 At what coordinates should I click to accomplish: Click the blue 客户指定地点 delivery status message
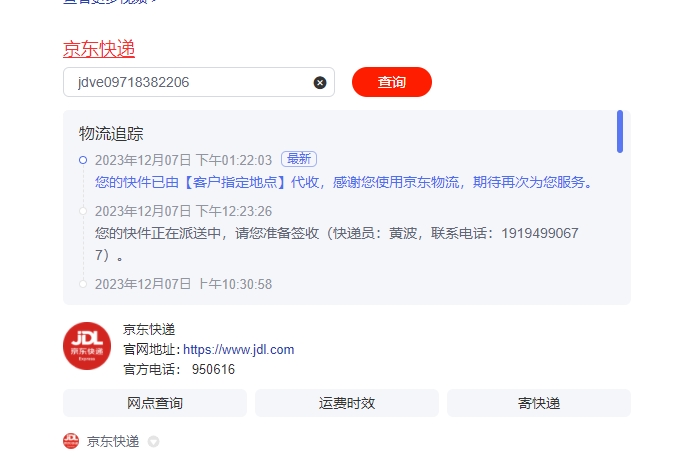344,182
